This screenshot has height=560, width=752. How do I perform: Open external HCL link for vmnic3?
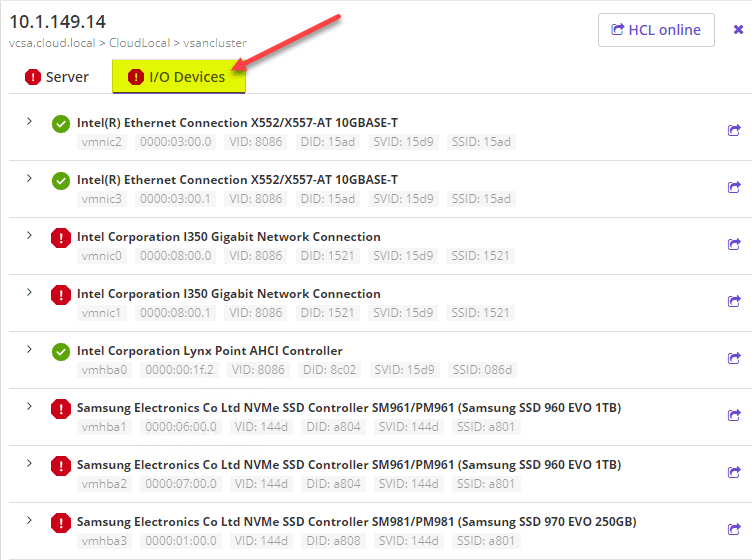[x=734, y=187]
